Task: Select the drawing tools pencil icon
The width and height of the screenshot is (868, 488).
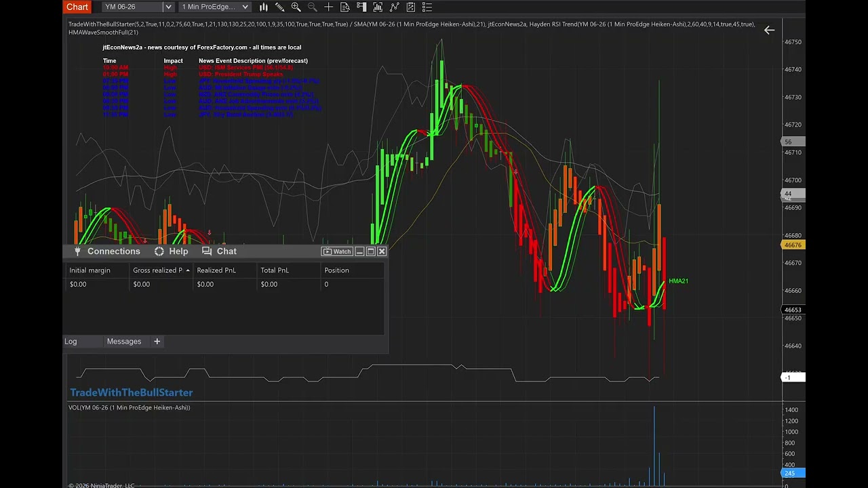Action: click(x=279, y=7)
